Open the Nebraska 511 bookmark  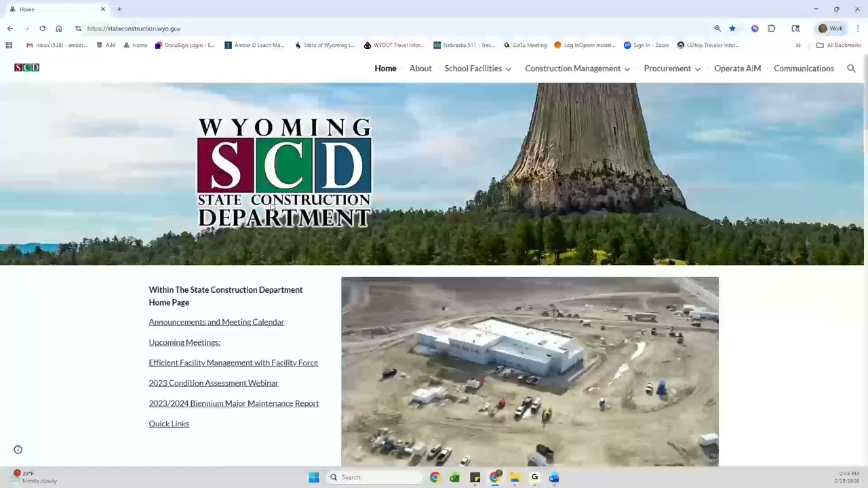point(465,45)
